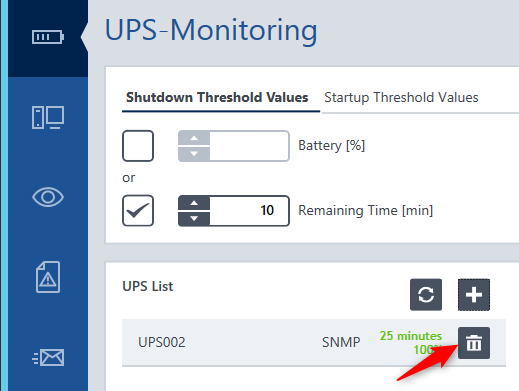Select the Shutdown Threshold Values tab
The height and width of the screenshot is (391, 519).
click(217, 98)
